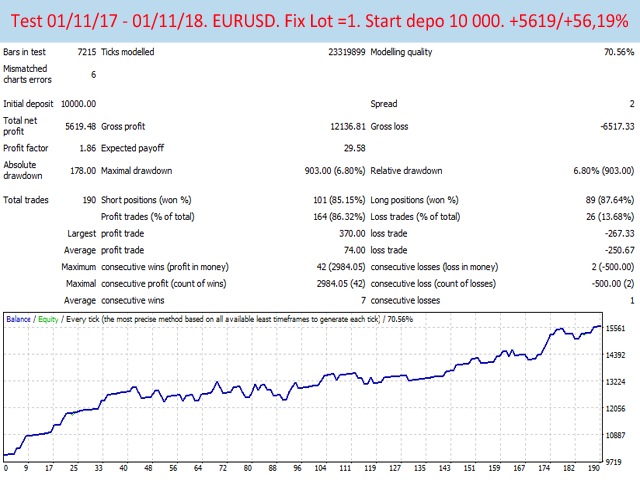
Task: Click y-axis label 10887
Action: tap(616, 436)
